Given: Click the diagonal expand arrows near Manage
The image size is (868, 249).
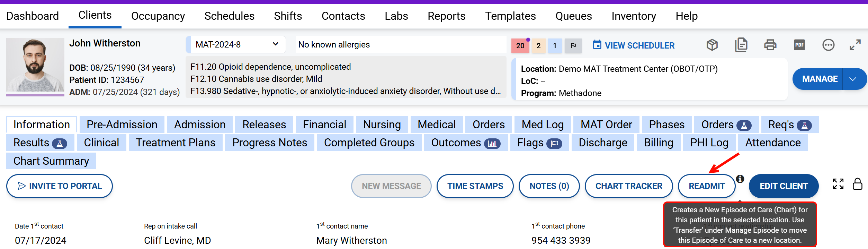Looking at the screenshot, I should (855, 45).
